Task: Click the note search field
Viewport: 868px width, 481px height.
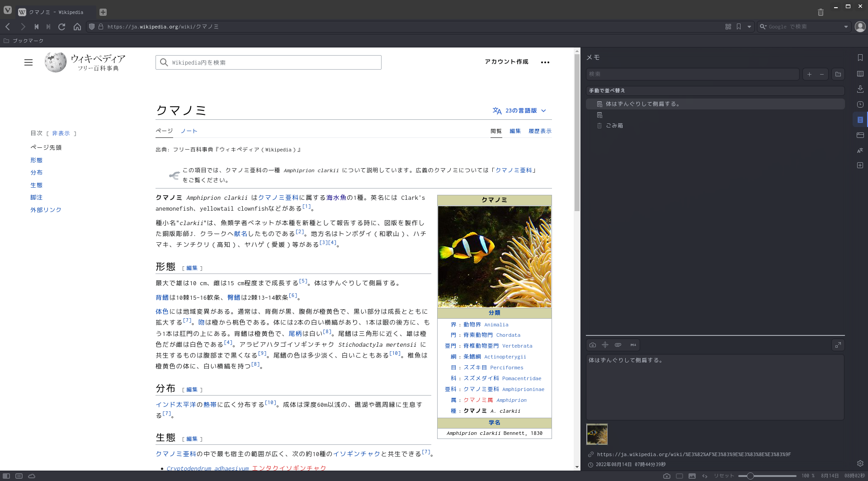Action: [692, 74]
